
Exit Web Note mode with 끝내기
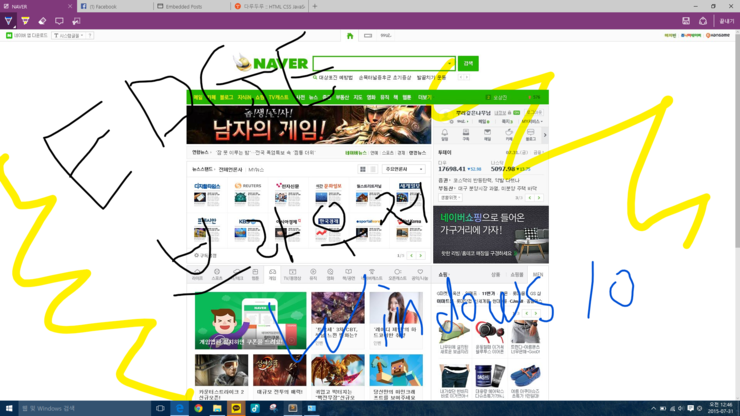coord(727,21)
